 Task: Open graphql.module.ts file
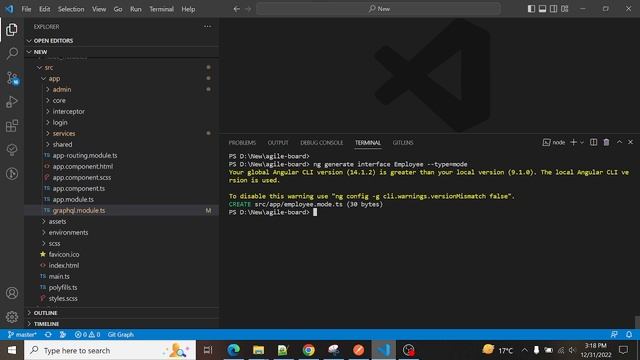[122, 211]
